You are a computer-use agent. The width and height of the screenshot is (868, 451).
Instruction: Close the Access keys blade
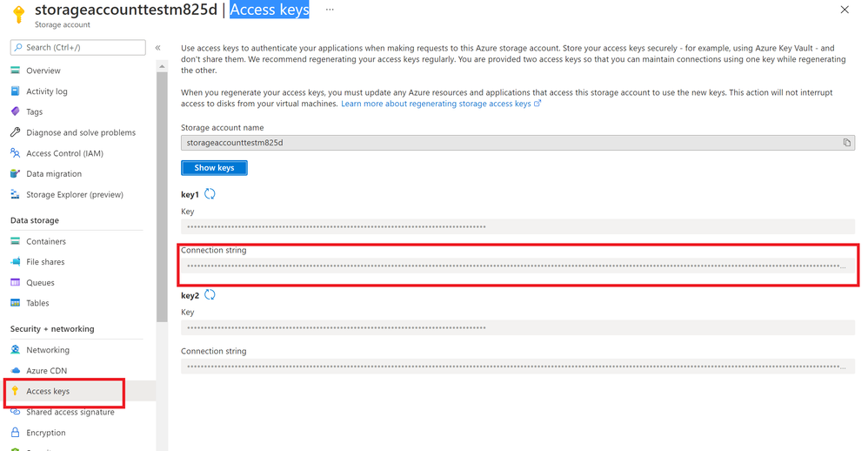845,10
